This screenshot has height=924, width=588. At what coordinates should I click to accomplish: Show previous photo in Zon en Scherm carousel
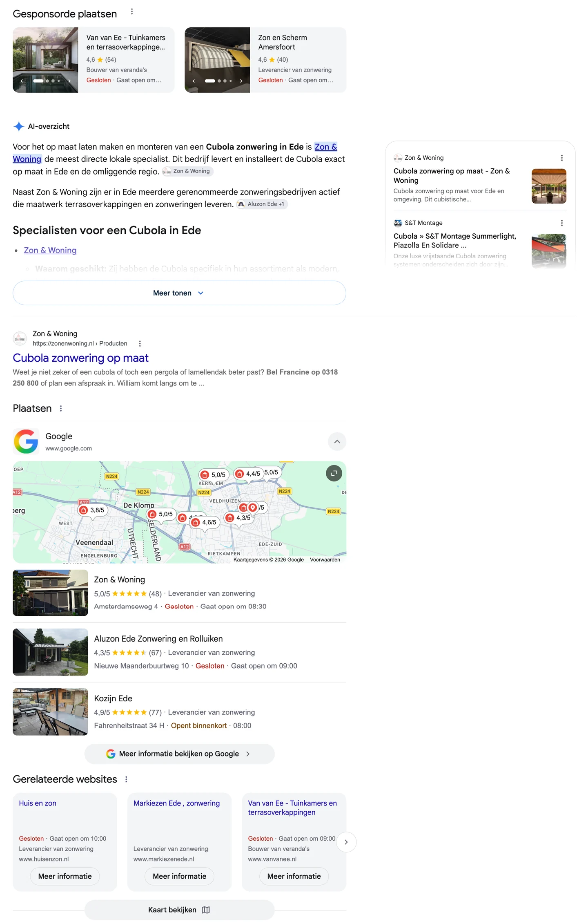(x=194, y=81)
